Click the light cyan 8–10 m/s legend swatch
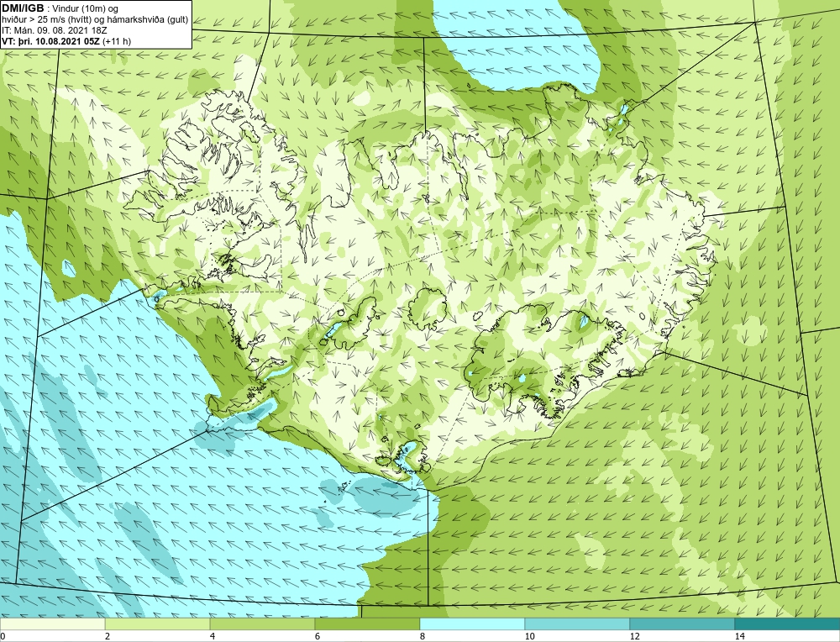 [472, 624]
